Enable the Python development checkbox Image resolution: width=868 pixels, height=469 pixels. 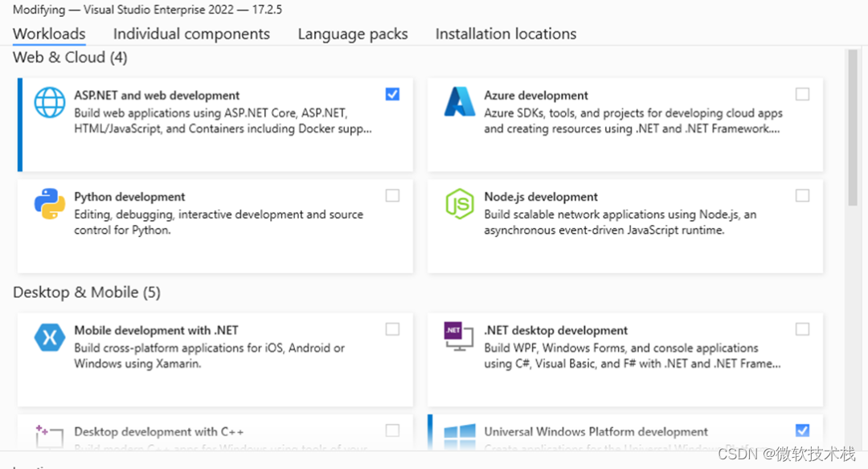[x=392, y=196]
